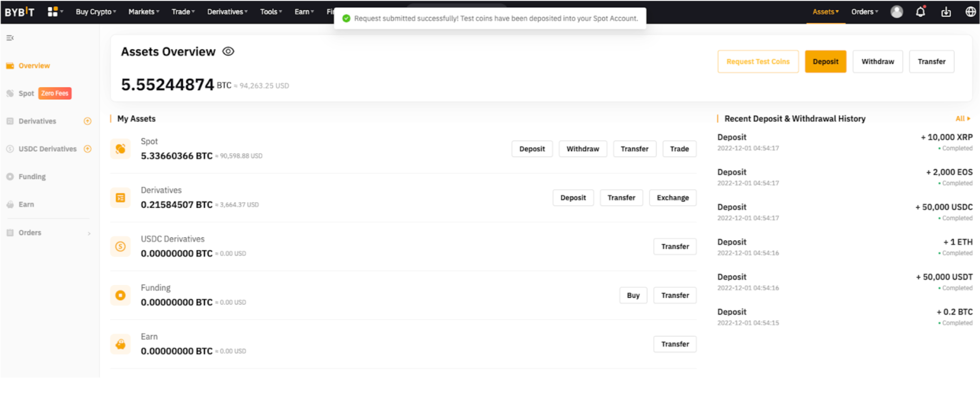Click Trade in the Spot row
The width and height of the screenshot is (980, 399).
click(679, 149)
